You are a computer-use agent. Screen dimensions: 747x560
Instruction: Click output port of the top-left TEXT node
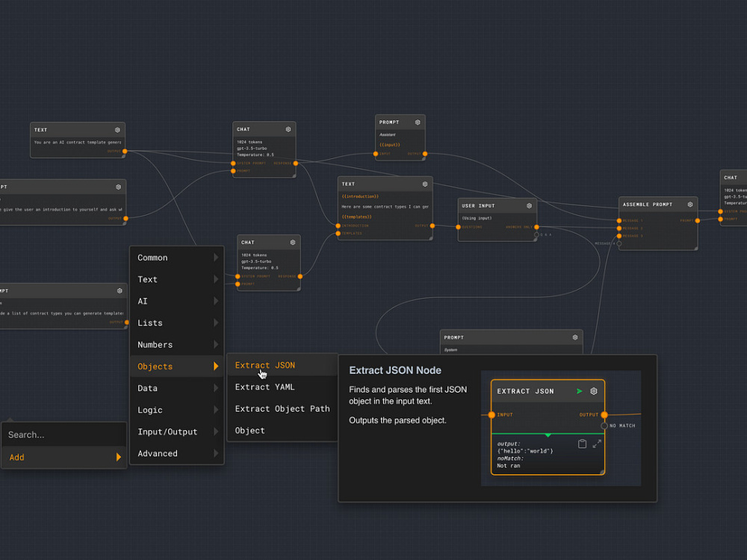[x=125, y=152]
